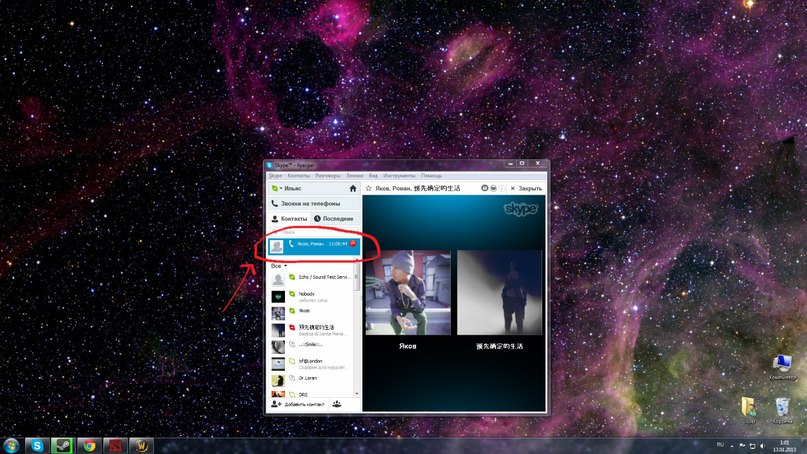This screenshot has height=454, width=807.
Task: Click the Dr.Loren contact avatar
Action: [278, 380]
